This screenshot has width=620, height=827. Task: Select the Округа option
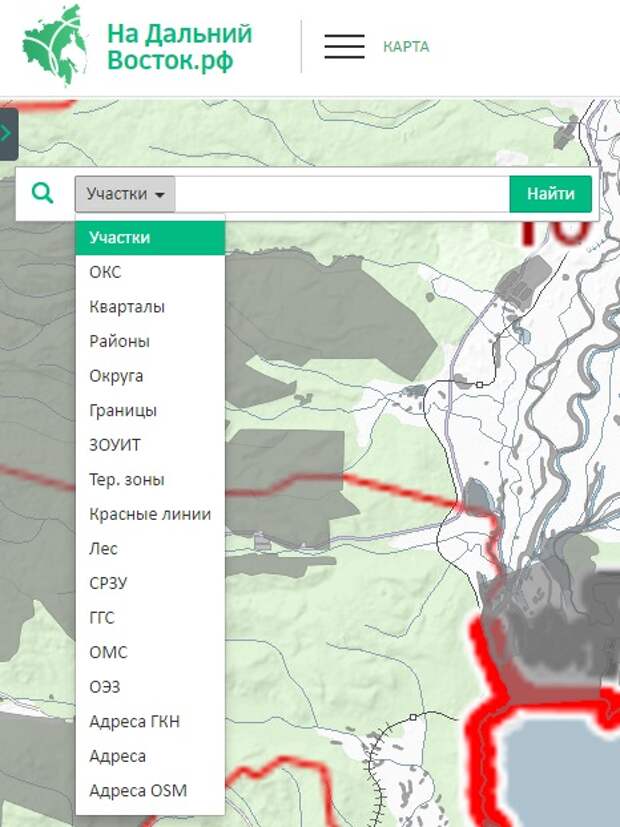tap(116, 376)
